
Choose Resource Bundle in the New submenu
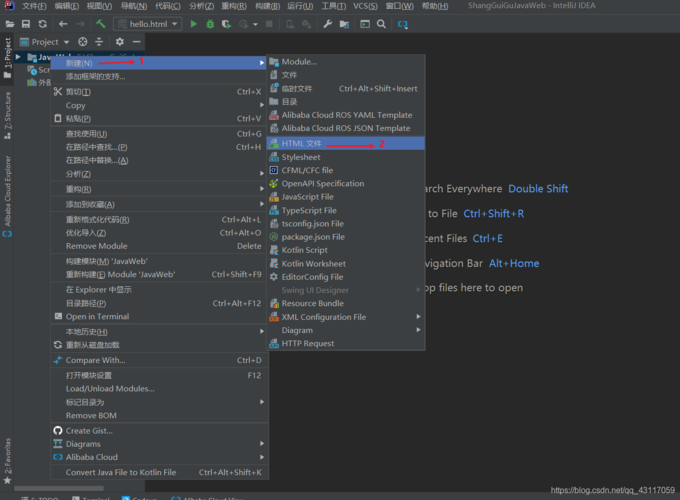pyautogui.click(x=346, y=304)
